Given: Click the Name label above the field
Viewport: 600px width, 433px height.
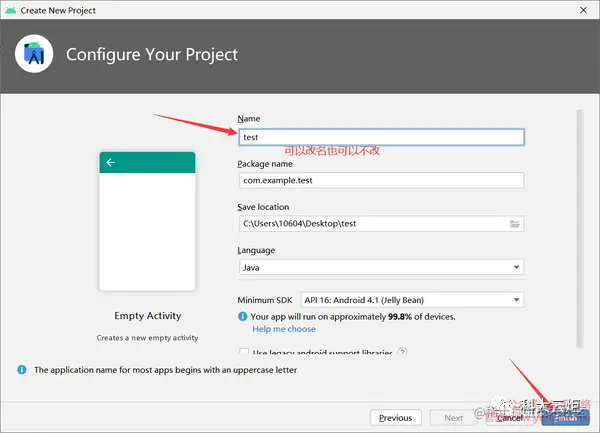Looking at the screenshot, I should pos(249,119).
